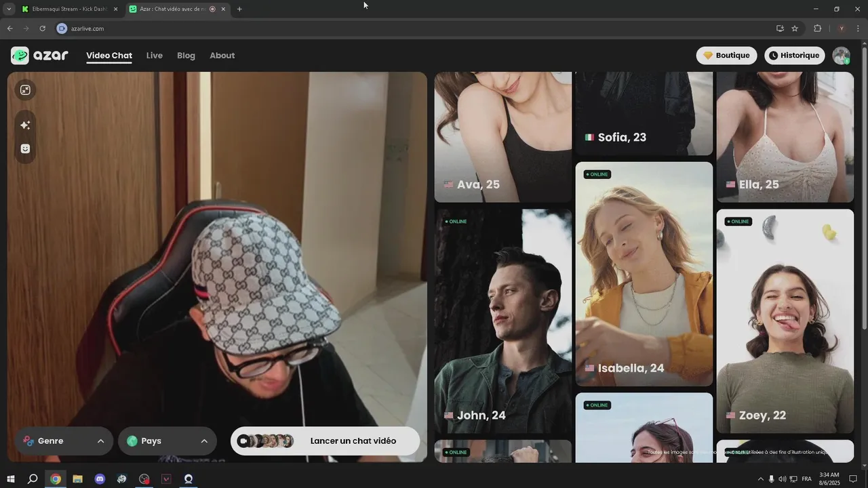This screenshot has height=488, width=868.
Task: Click the ONLINE badge on Isabella's card
Action: tap(597, 174)
